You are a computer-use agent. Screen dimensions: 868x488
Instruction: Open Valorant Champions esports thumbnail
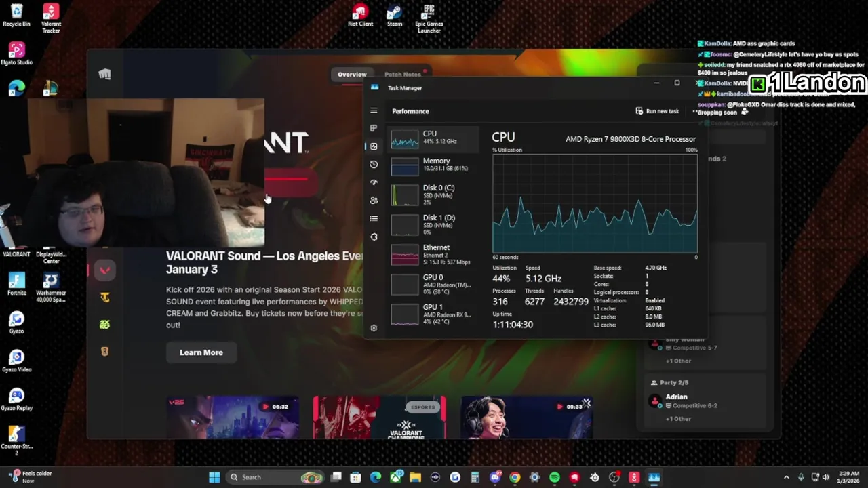(380, 418)
